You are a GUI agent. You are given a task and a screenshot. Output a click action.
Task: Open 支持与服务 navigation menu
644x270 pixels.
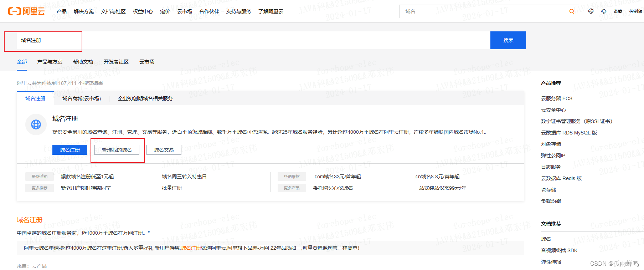tap(239, 11)
